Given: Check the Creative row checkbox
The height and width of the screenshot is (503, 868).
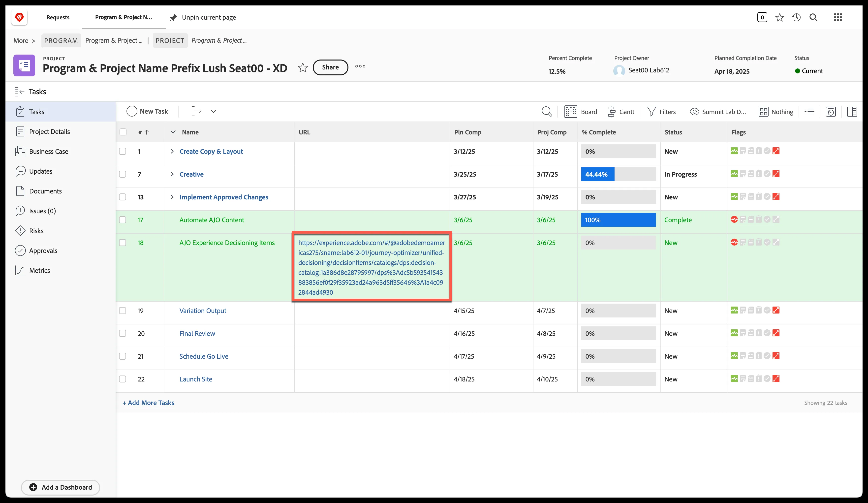Looking at the screenshot, I should click(123, 174).
